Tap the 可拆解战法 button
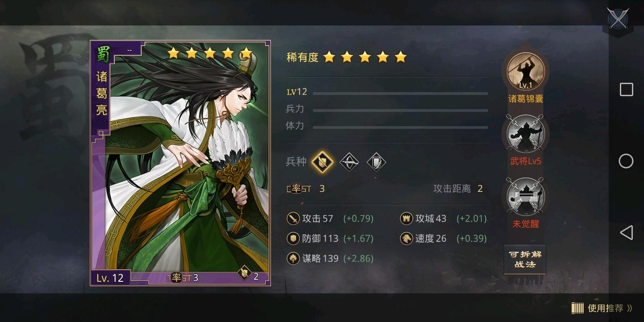 525,259
